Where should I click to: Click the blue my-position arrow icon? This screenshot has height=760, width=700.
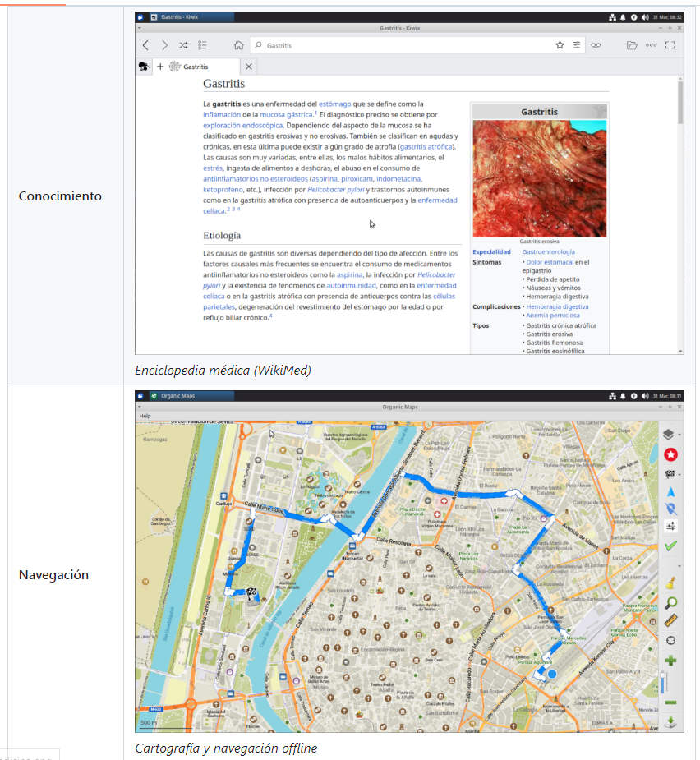coord(670,492)
